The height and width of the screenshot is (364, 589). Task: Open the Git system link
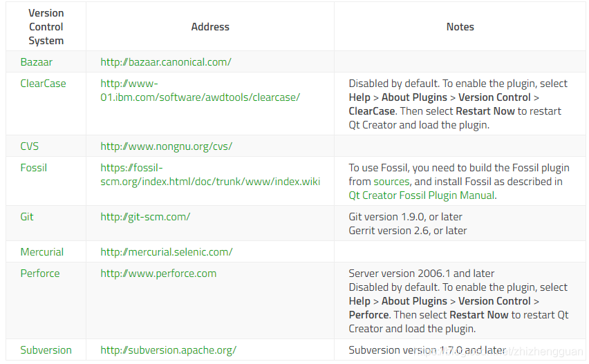[x=27, y=217]
